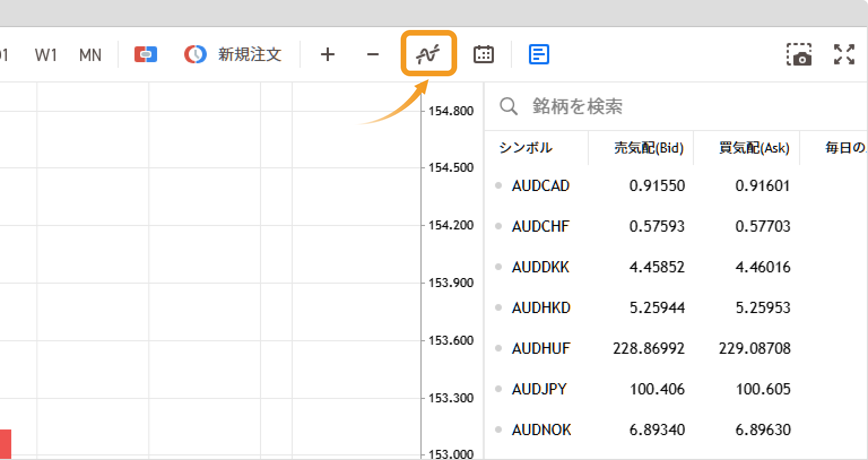Screen dimensions: 868x460
Task: Click the zoom out minus icon
Action: point(373,54)
